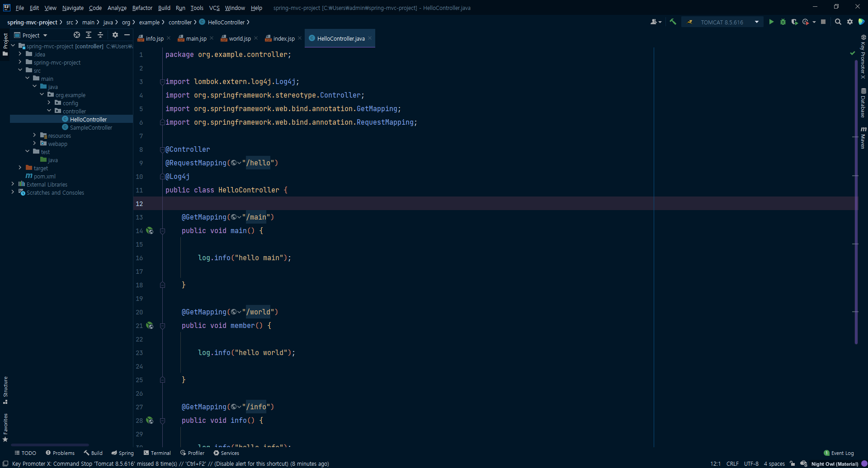Screen dimensions: 868x468
Task: Expand the target folder
Action: click(20, 168)
